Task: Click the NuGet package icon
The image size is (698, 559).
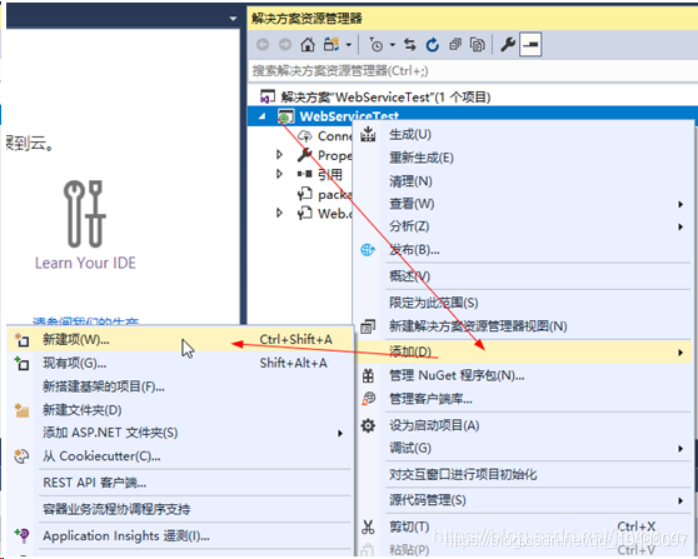Action: tap(368, 376)
